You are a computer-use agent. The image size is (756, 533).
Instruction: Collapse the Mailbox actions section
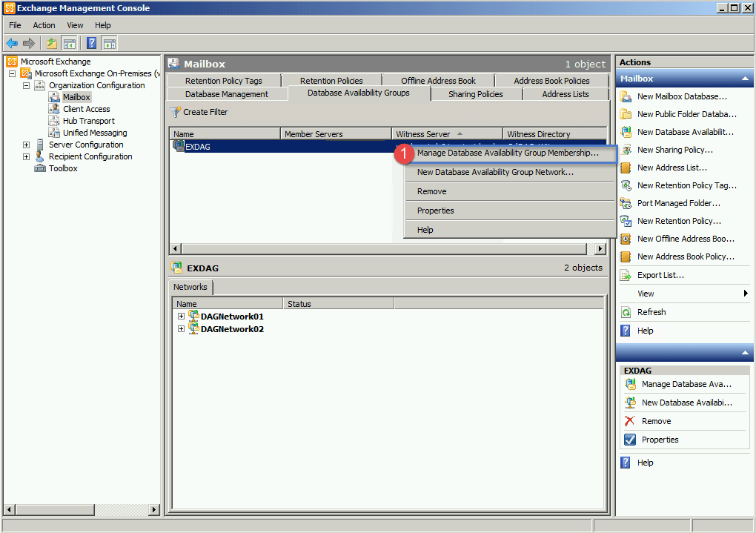[745, 79]
